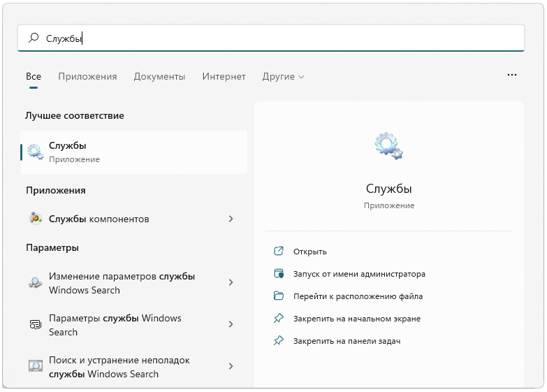Click the pin icon for панели задач
This screenshot has width=547, height=392.
tap(279, 341)
